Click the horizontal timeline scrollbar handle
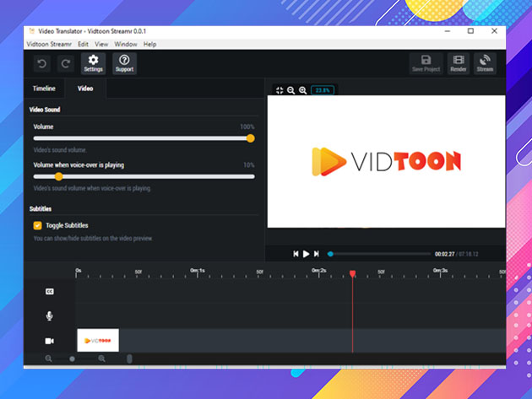 [129, 359]
